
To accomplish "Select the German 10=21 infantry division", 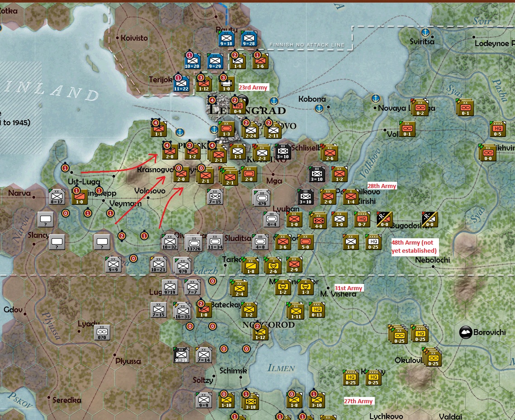I will [x=158, y=264].
